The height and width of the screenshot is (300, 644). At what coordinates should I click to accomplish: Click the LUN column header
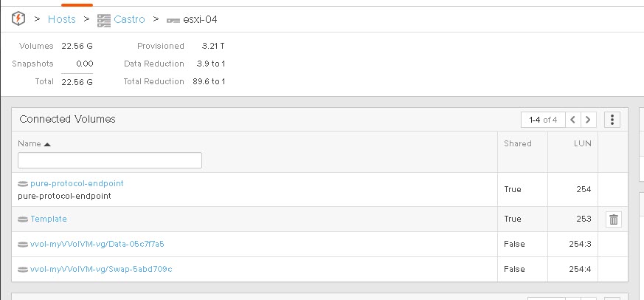pyautogui.click(x=582, y=143)
